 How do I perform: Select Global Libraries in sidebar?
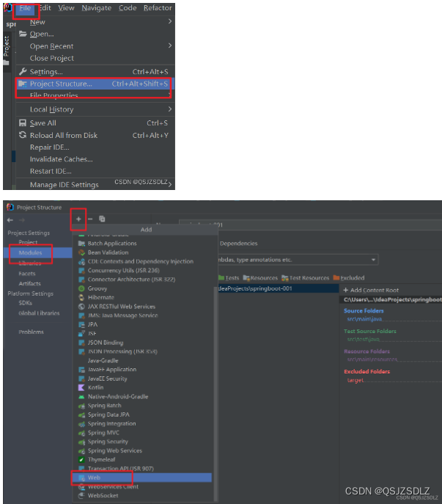[39, 313]
